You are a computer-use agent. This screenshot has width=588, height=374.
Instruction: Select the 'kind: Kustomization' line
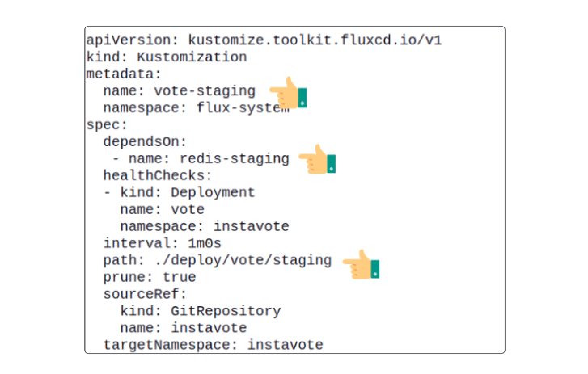(x=167, y=57)
